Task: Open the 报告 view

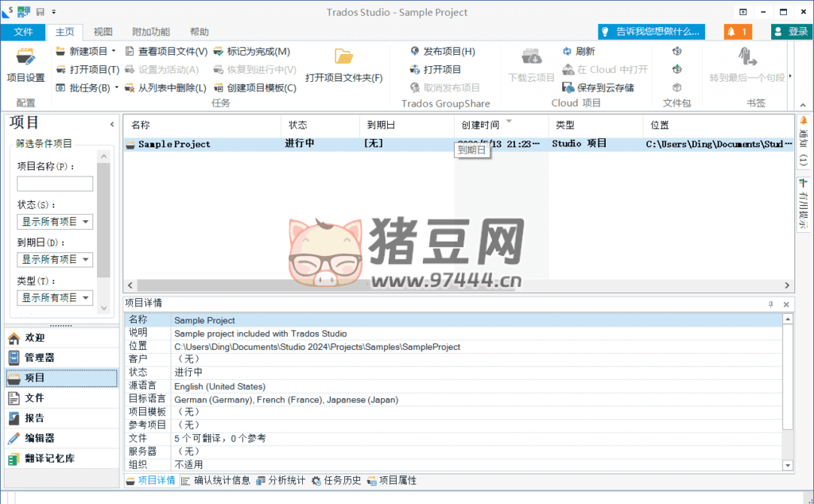Action: click(62, 418)
